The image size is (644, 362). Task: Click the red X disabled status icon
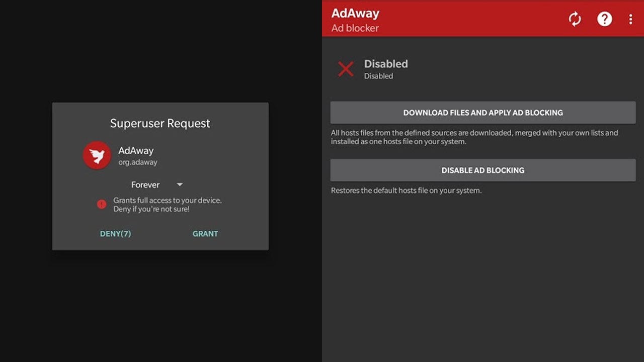(x=346, y=69)
